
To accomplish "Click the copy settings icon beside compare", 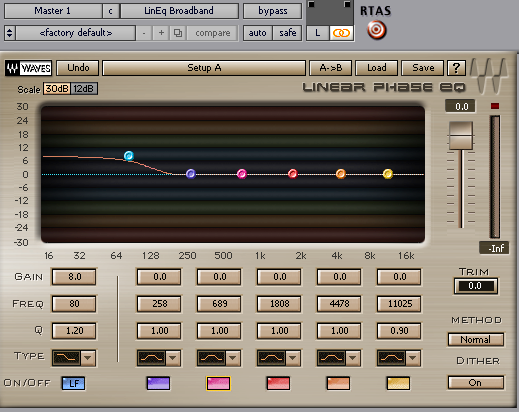I will tap(178, 33).
